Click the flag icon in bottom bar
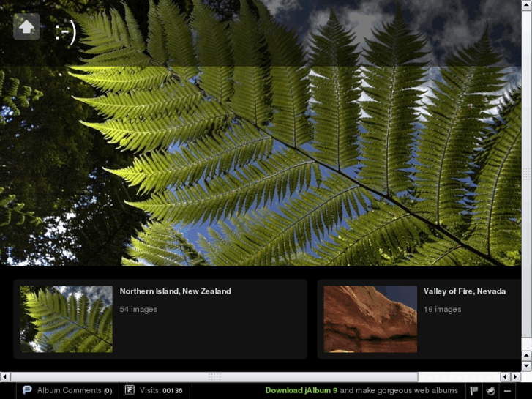Viewport: 532px width, 399px height. [474, 391]
